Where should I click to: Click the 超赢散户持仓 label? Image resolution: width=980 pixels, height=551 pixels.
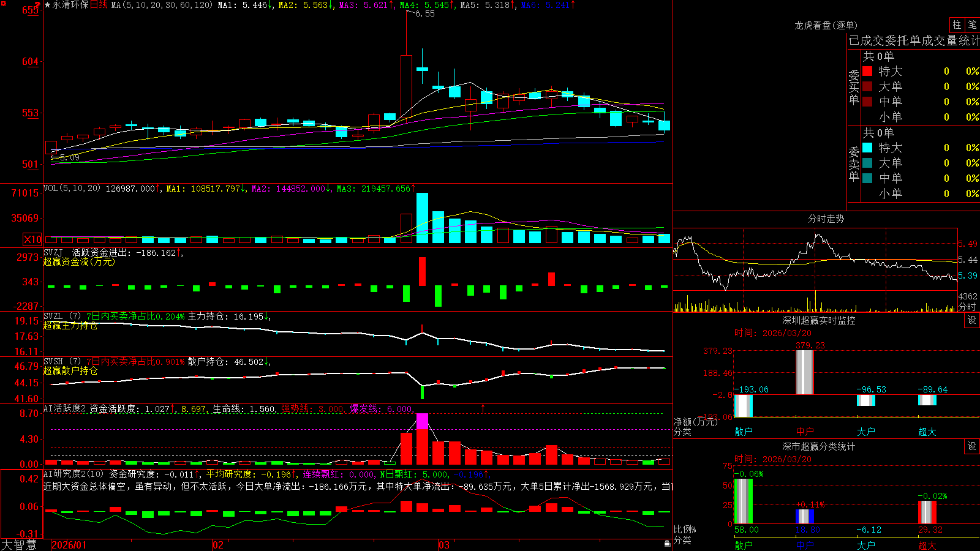click(70, 370)
